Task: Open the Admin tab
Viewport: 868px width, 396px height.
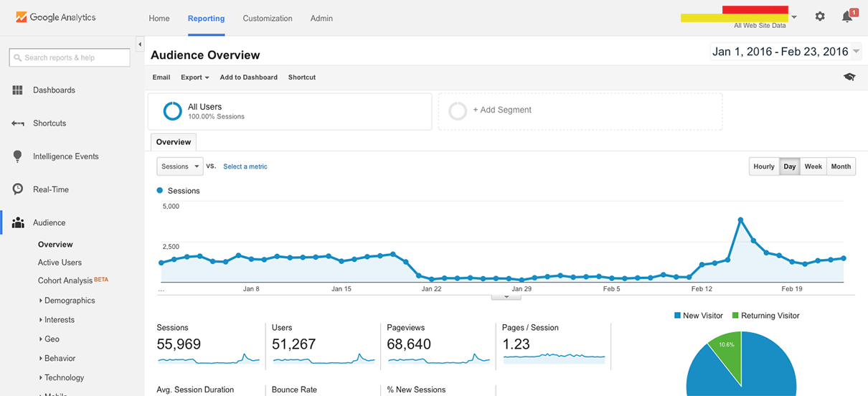Action: tap(321, 18)
